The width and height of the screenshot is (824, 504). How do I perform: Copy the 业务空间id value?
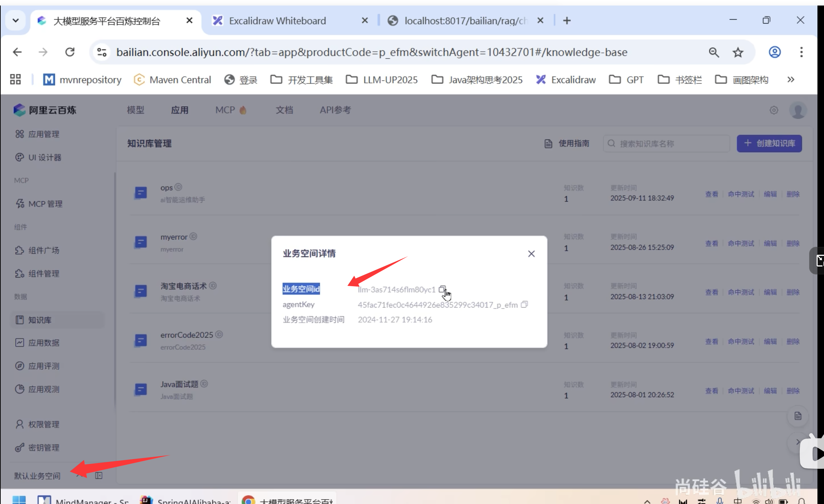click(x=442, y=289)
